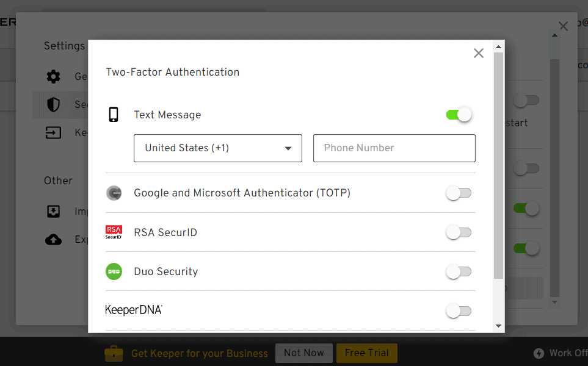Viewport: 588px width, 366px height.
Task: Turn on the RSA SecurID toggle
Action: (x=459, y=232)
